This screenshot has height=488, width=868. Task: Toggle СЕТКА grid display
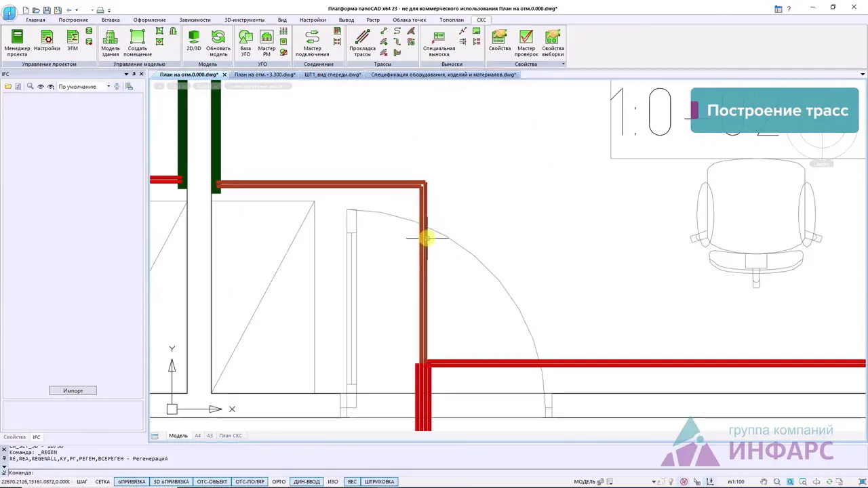coord(102,482)
